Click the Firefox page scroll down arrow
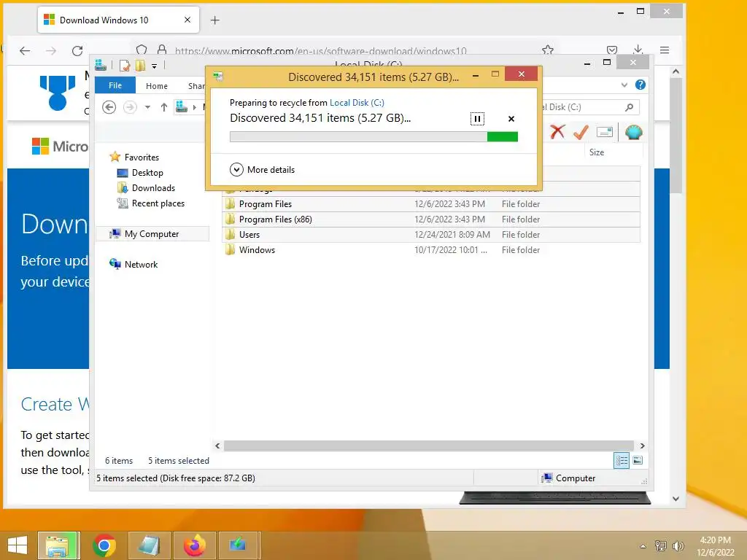Viewport: 747px width, 560px height. 676,499
